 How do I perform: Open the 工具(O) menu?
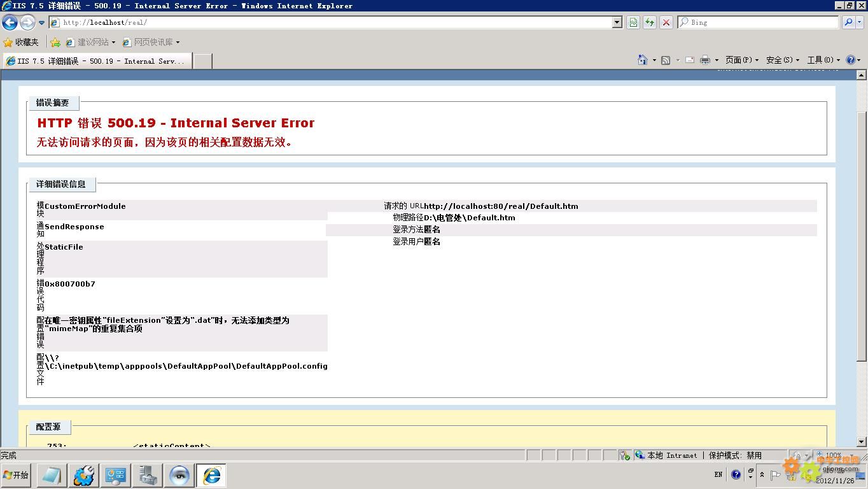click(823, 60)
